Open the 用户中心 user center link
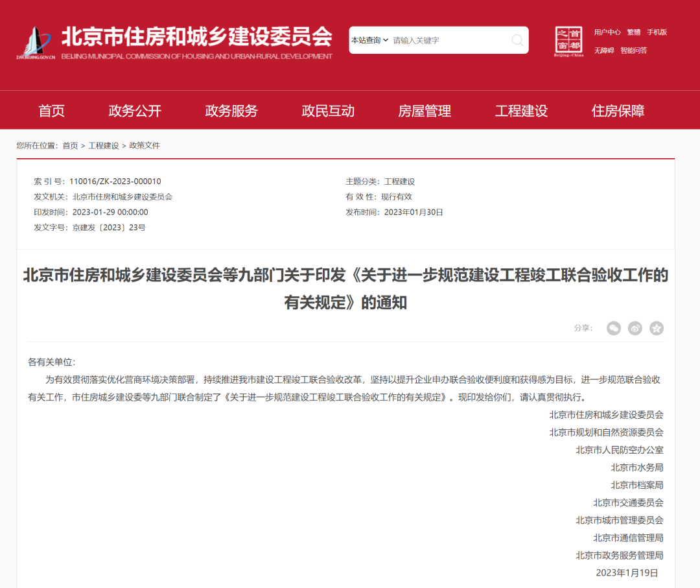This screenshot has height=588, width=700. pyautogui.click(x=608, y=32)
